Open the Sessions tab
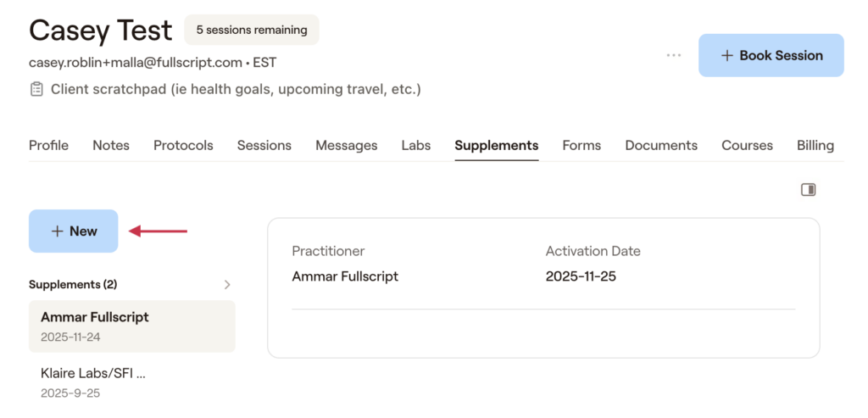This screenshot has width=868, height=418. point(264,145)
